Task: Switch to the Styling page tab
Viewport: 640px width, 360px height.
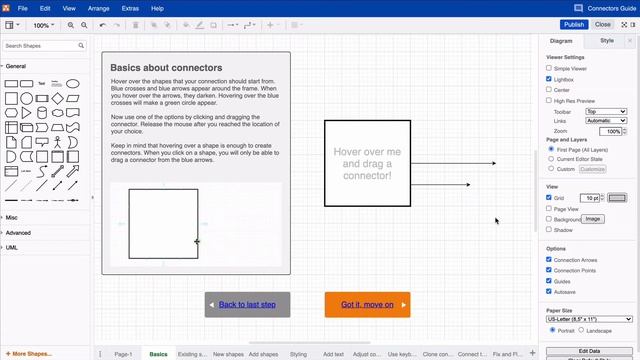Action: coord(298,354)
